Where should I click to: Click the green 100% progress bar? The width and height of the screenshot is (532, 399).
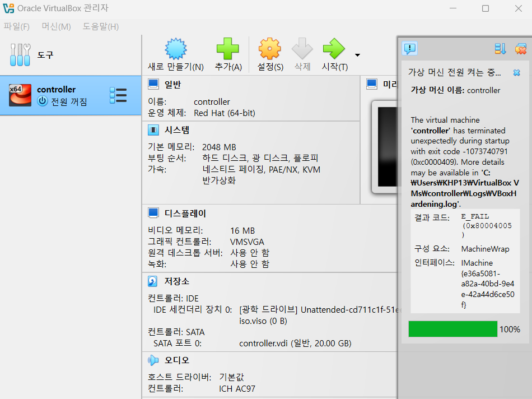click(452, 329)
